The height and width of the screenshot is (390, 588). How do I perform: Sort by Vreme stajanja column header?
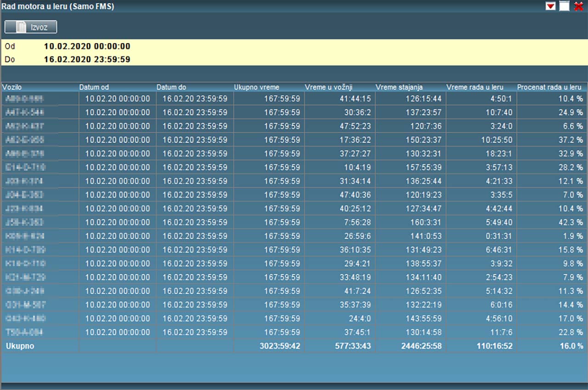coord(399,87)
